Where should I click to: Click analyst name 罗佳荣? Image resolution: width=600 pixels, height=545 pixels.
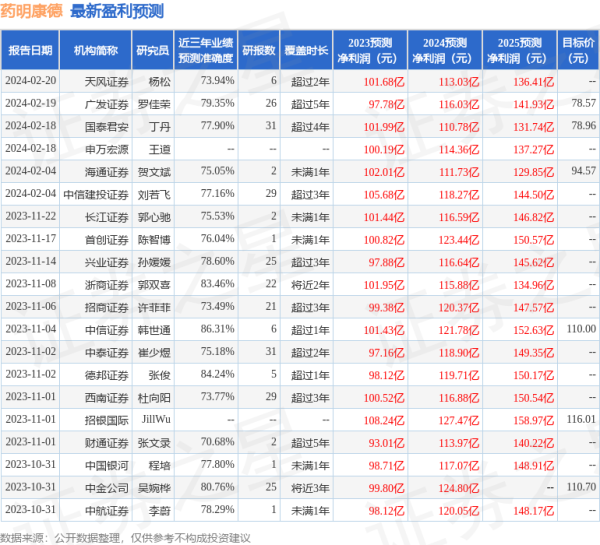[x=154, y=104]
